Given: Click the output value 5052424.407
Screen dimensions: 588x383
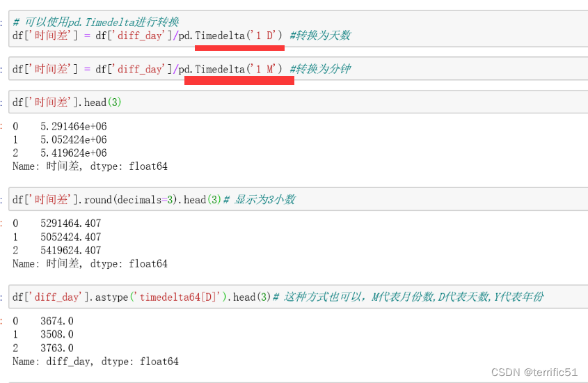Looking at the screenshot, I should 71,237.
